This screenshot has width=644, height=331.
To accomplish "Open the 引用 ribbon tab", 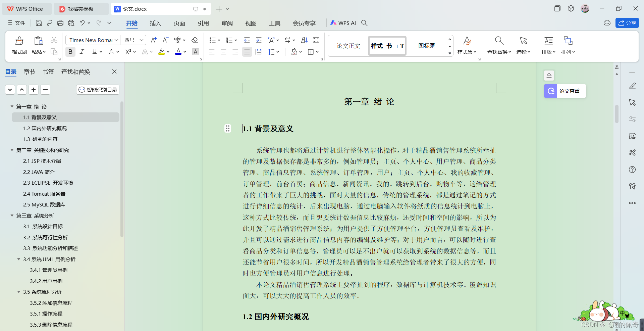I will (x=203, y=23).
